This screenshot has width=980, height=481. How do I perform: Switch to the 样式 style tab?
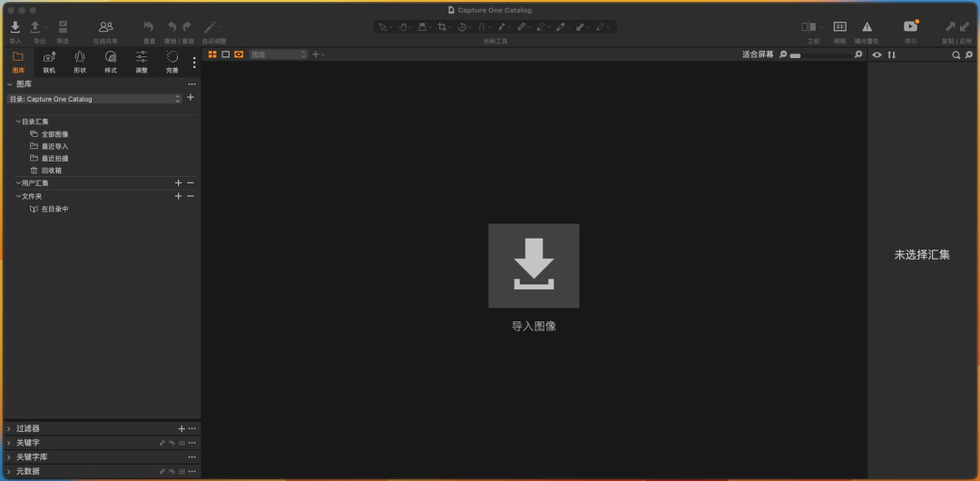click(x=111, y=62)
